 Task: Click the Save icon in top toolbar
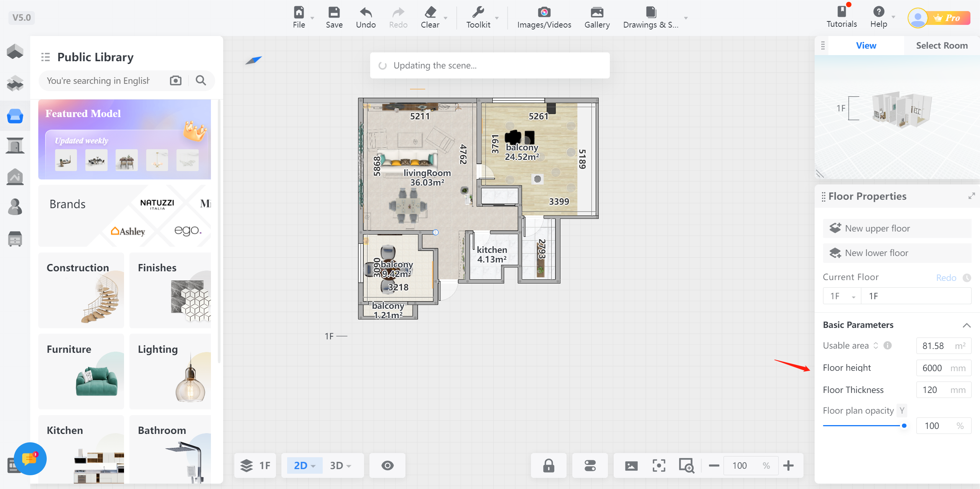334,13
